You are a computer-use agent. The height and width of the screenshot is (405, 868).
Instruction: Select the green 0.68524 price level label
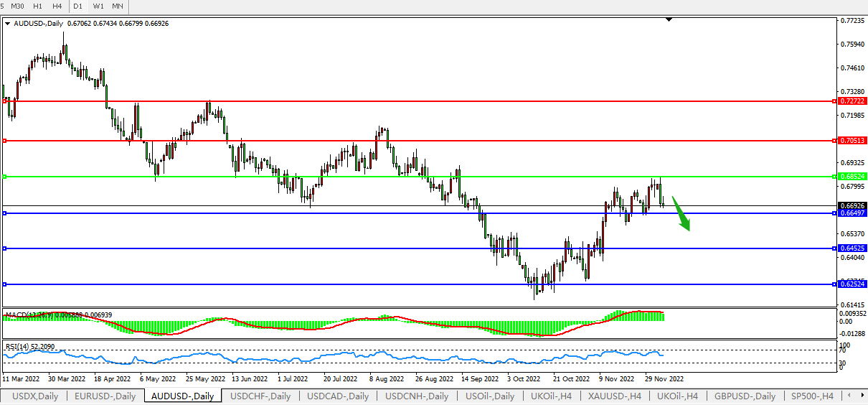(852, 177)
